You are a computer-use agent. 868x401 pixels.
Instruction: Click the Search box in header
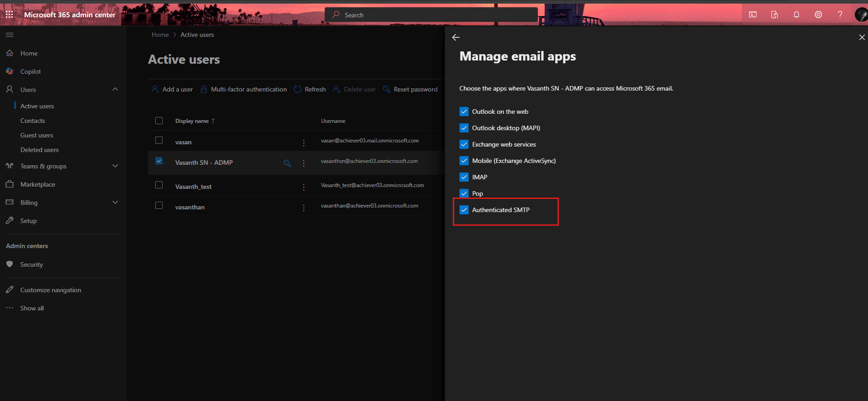431,15
